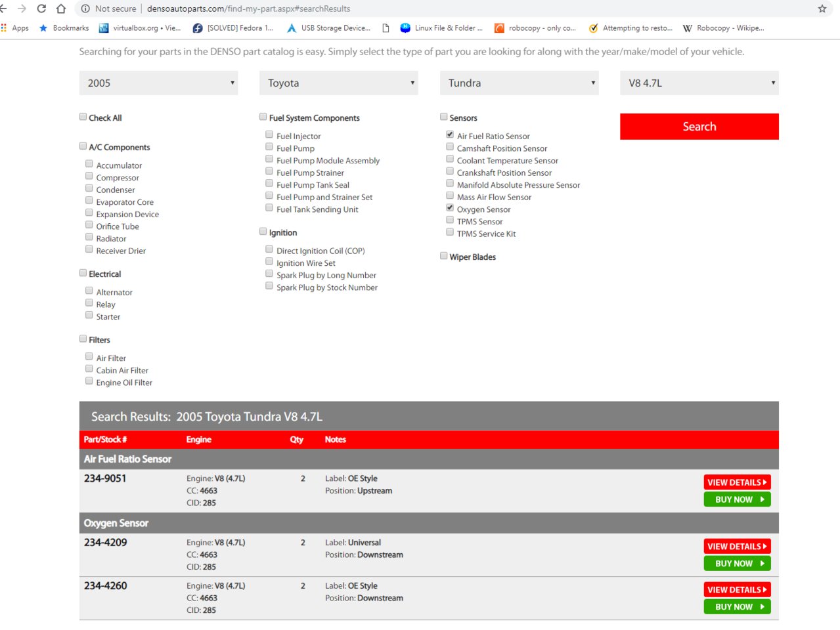View details for part 234-4209

(x=738, y=547)
